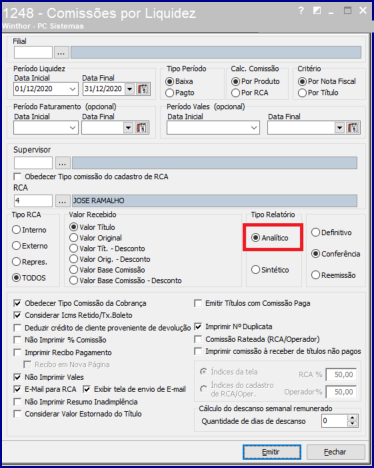Screen dimensions: 374x468
Task: Open Filial lookup ellipsis button
Action: (x=61, y=53)
